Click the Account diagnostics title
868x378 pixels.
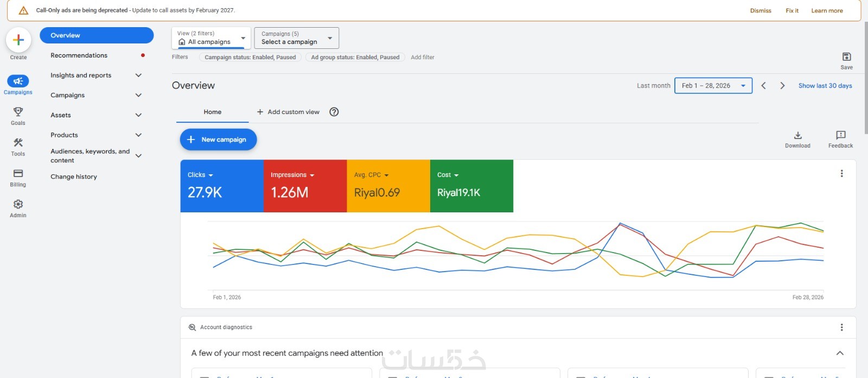226,327
